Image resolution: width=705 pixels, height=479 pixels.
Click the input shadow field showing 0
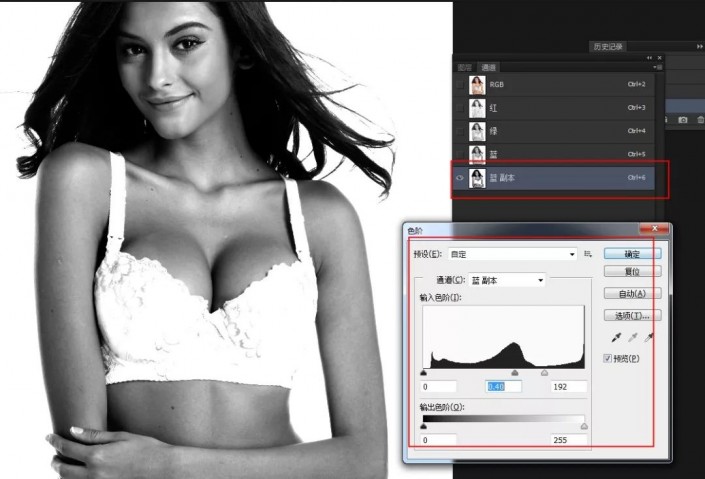(x=439, y=387)
